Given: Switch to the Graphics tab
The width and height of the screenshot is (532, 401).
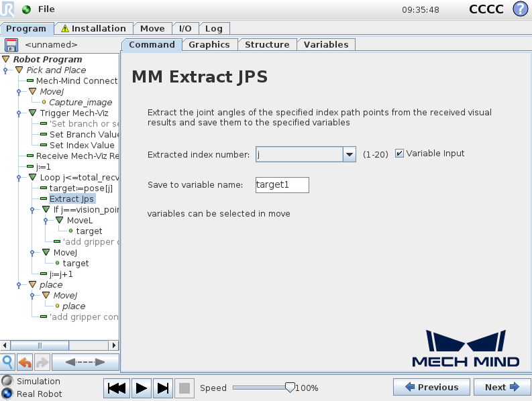Looking at the screenshot, I should click(209, 45).
